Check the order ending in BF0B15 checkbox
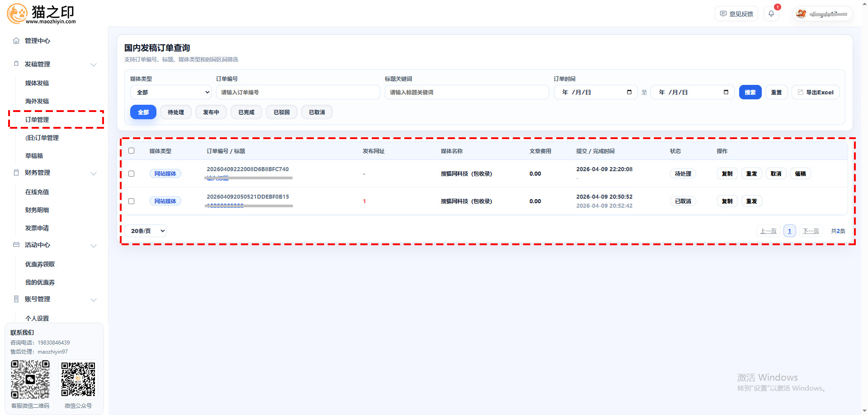The width and height of the screenshot is (868, 415). coord(132,201)
